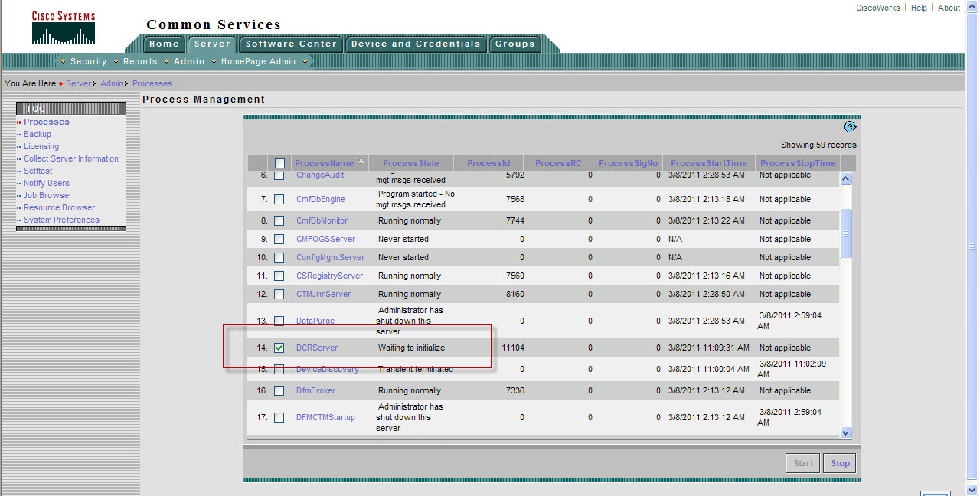Open Notify Users from the TOC
The height and width of the screenshot is (496, 980).
47,183
